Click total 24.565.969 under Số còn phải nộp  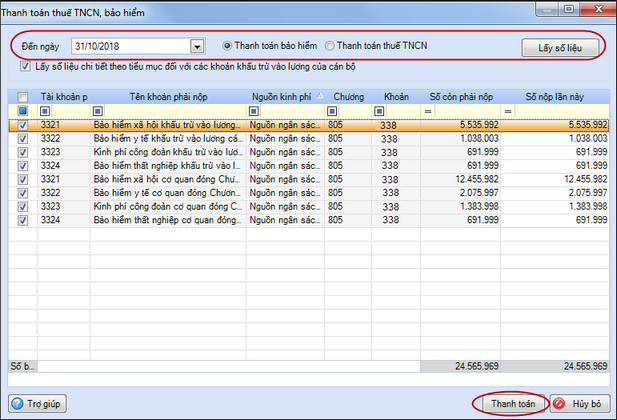click(461, 366)
